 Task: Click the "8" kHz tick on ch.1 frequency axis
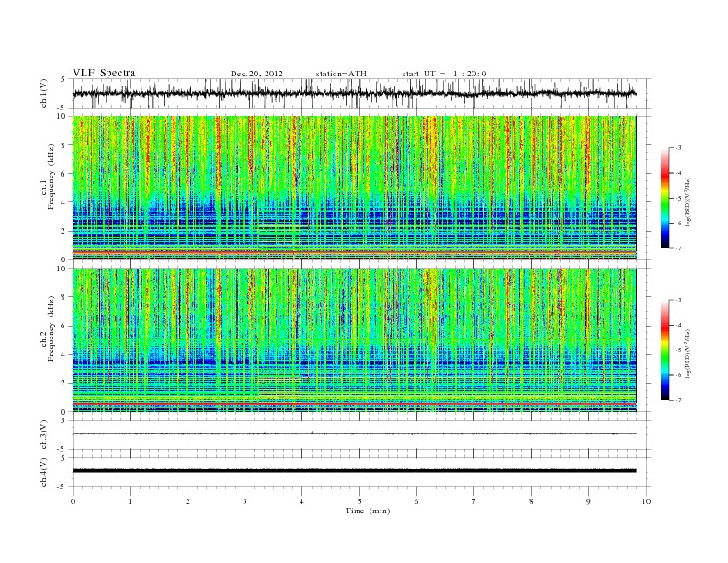point(63,145)
